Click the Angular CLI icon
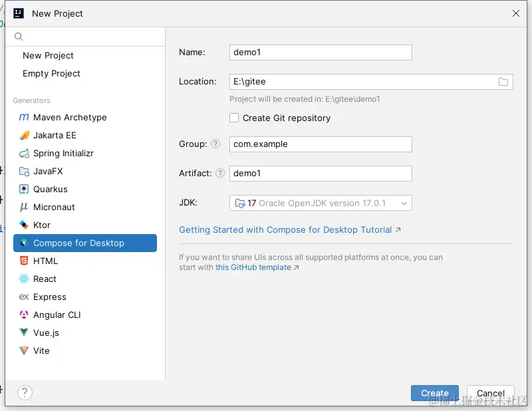This screenshot has height=411, width=532. [24, 315]
